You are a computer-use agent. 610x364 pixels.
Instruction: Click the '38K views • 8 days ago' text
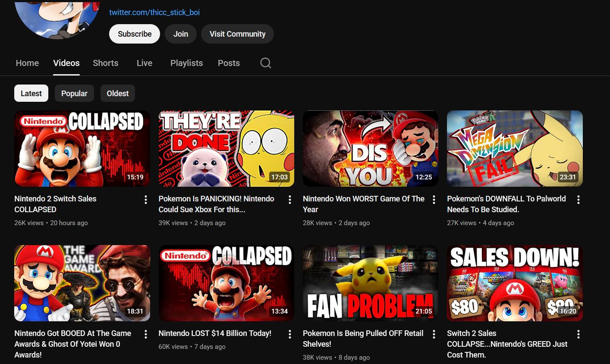pos(336,358)
